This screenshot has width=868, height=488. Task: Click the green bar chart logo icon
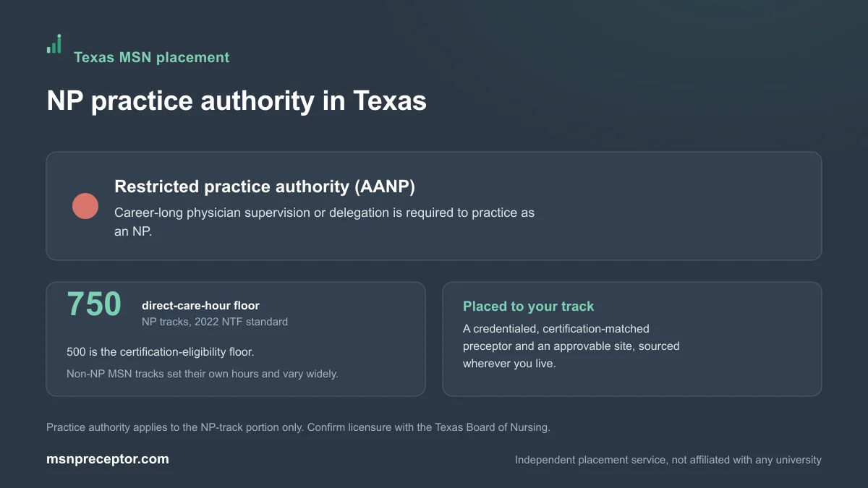pyautogui.click(x=54, y=44)
